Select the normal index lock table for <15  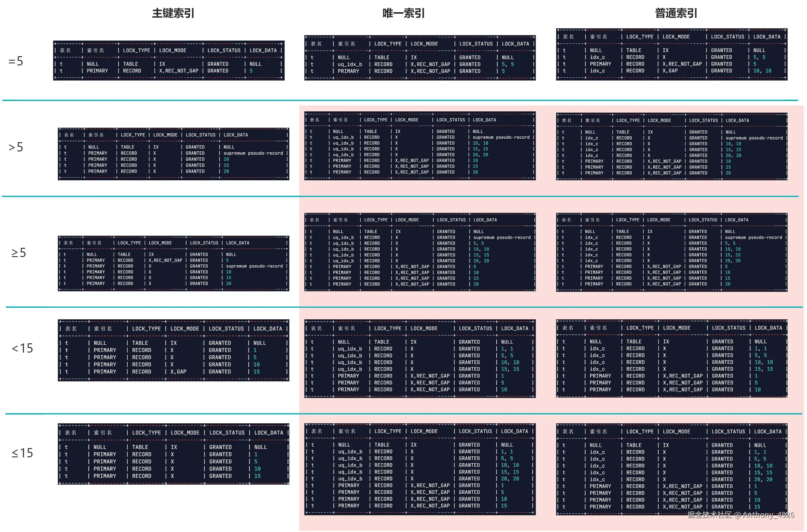coord(671,358)
